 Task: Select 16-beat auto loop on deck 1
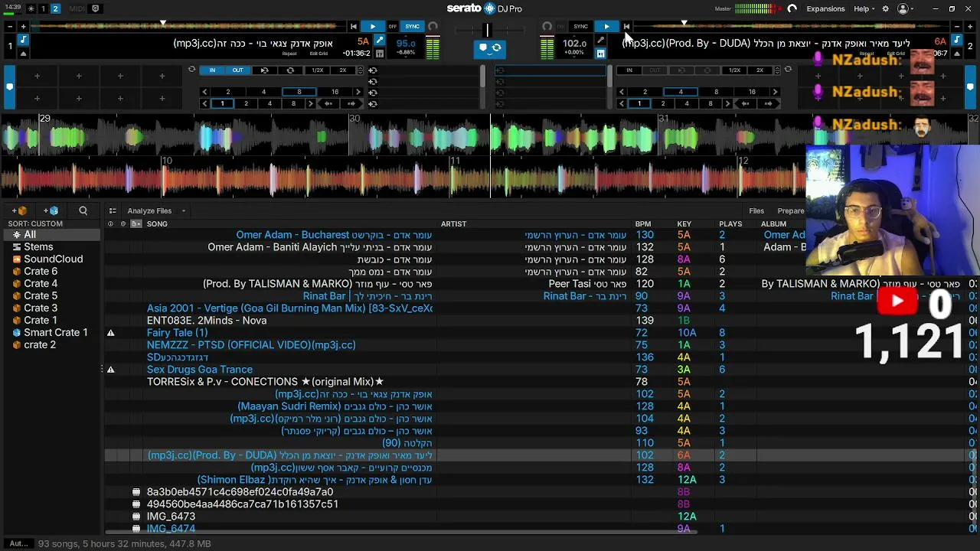(335, 92)
